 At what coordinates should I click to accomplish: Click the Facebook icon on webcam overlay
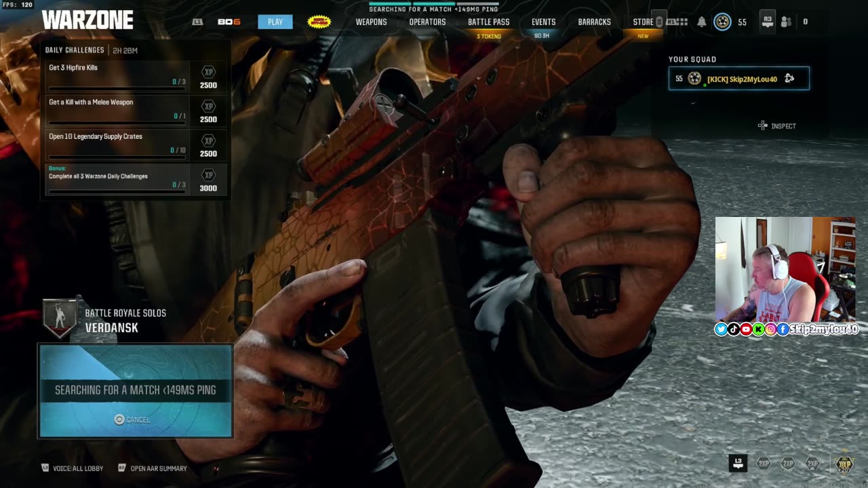click(783, 329)
